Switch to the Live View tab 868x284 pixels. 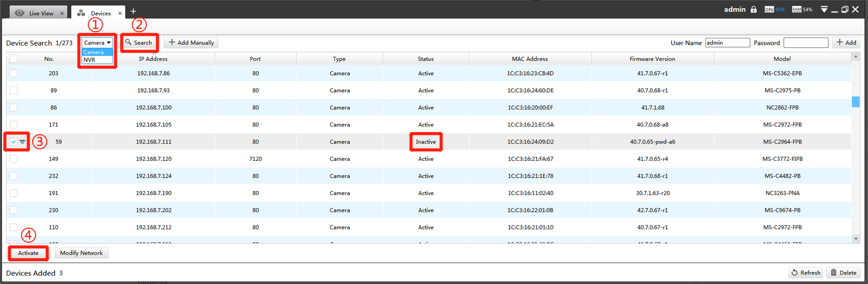(40, 13)
